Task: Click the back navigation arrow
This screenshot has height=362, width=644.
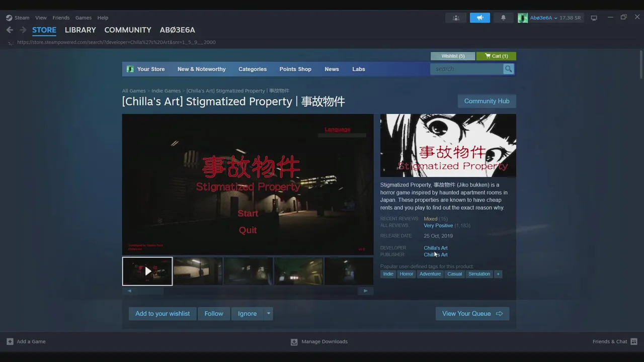Action: [10, 30]
